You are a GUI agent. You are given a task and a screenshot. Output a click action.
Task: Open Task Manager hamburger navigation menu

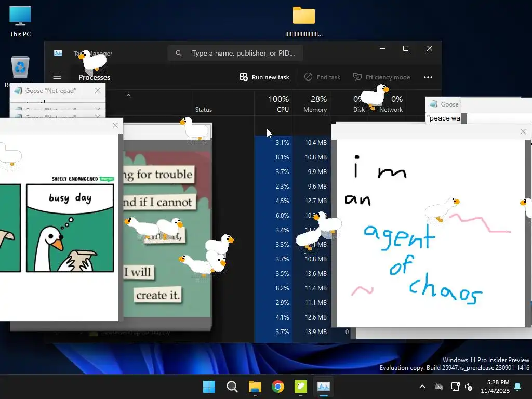[x=57, y=77]
